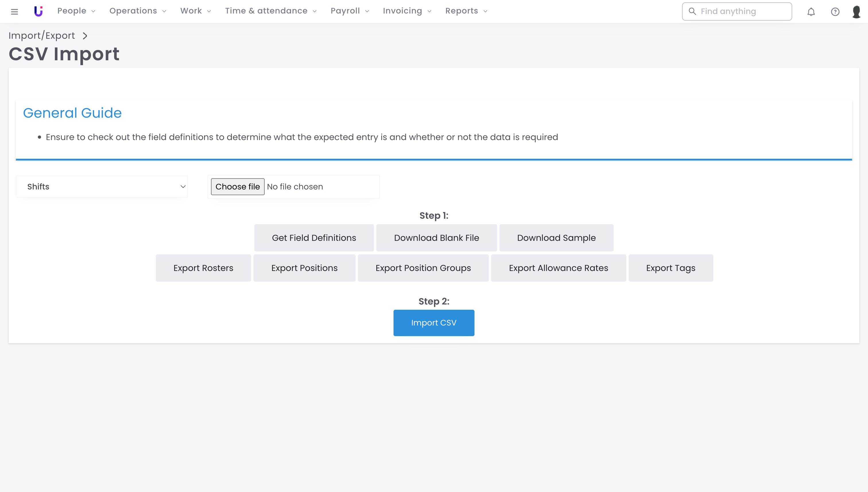Click the Export Allowance Rates button
Screen dimensions: 868x492
(x=558, y=268)
